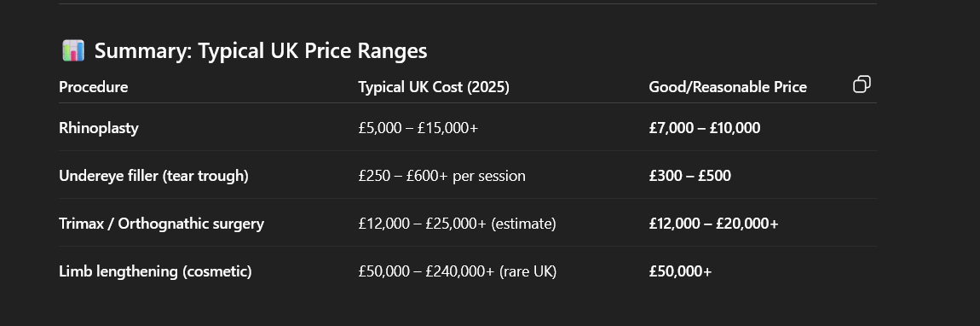This screenshot has width=980, height=326.
Task: Click the Good/Reasonable Price column header
Action: pos(728,87)
